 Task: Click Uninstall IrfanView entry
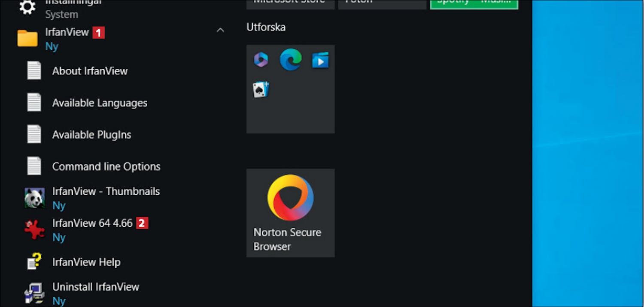(95, 287)
